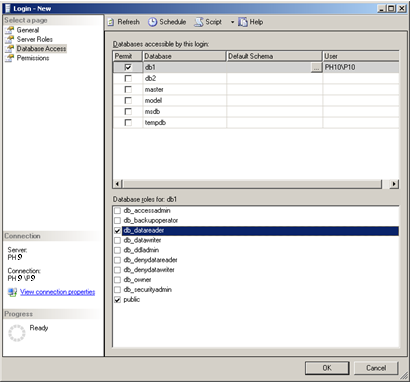Click the Database column header
This screenshot has height=382, width=411.
pyautogui.click(x=184, y=56)
